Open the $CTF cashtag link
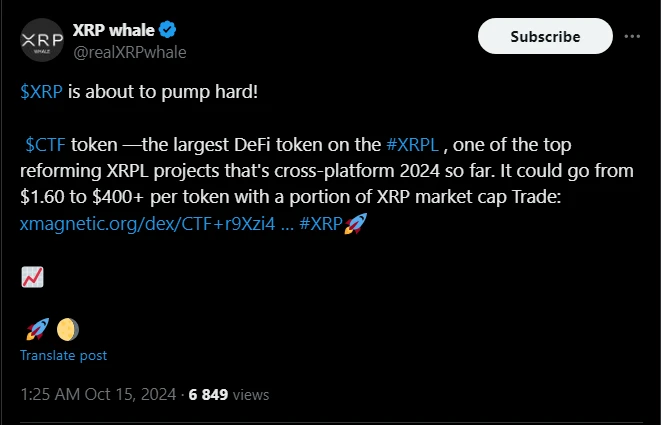This screenshot has height=425, width=661. tap(46, 145)
